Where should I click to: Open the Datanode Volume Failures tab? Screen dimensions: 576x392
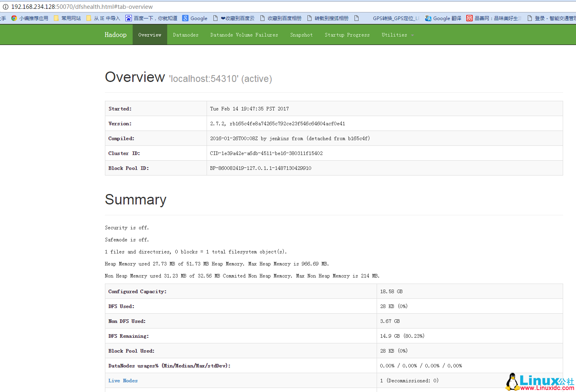pos(244,35)
